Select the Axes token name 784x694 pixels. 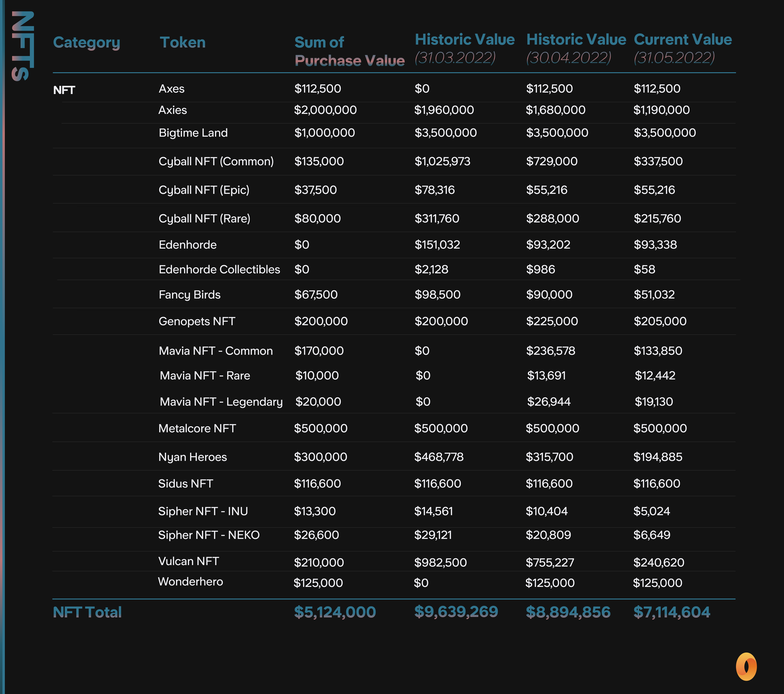171,89
